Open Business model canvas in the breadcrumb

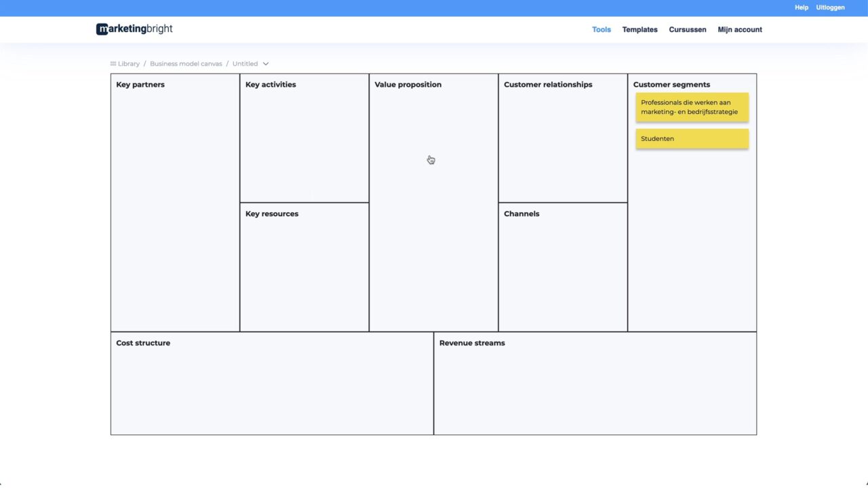point(186,63)
